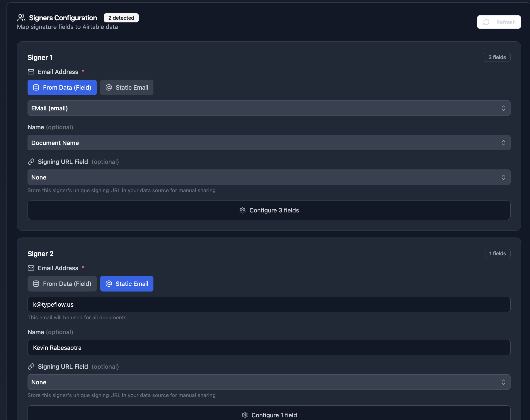Viewport: 530px width, 420px height.
Task: Switch Signer 1 to Static Email mode
Action: [127, 87]
